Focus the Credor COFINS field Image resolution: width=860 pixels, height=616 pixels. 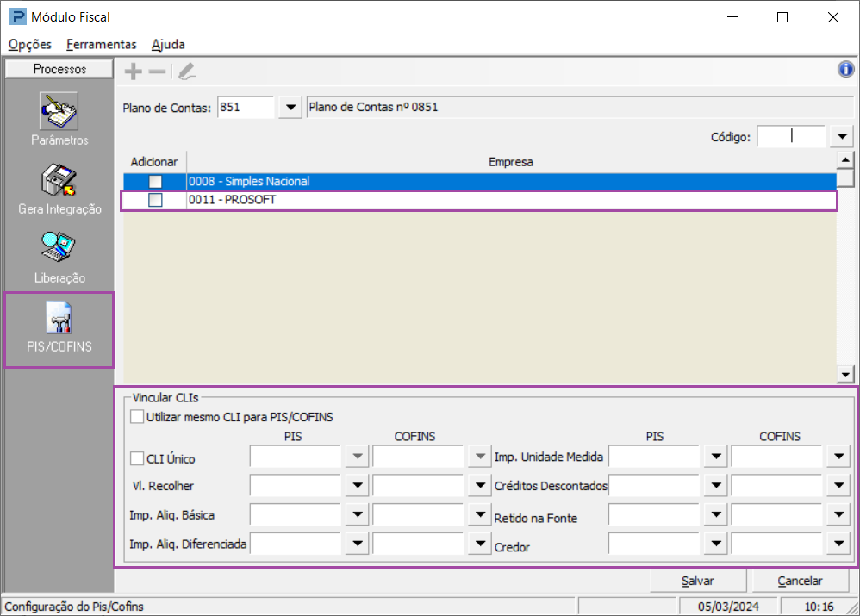777,544
